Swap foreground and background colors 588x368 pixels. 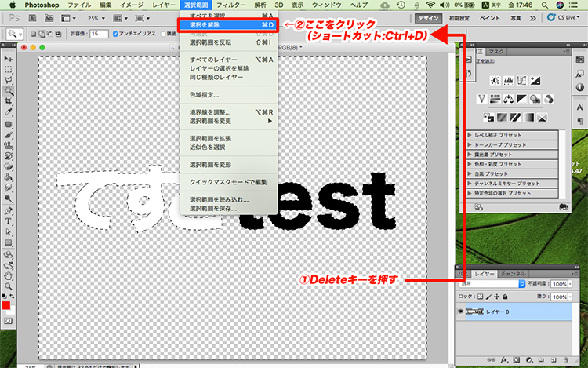(12, 297)
